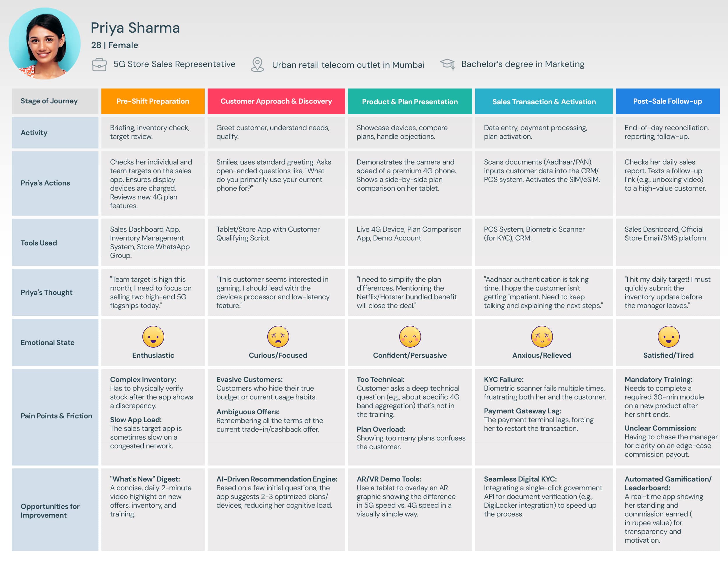The height and width of the screenshot is (561, 728).
Task: Click the Enthusiastic emoji face
Action: [153, 336]
